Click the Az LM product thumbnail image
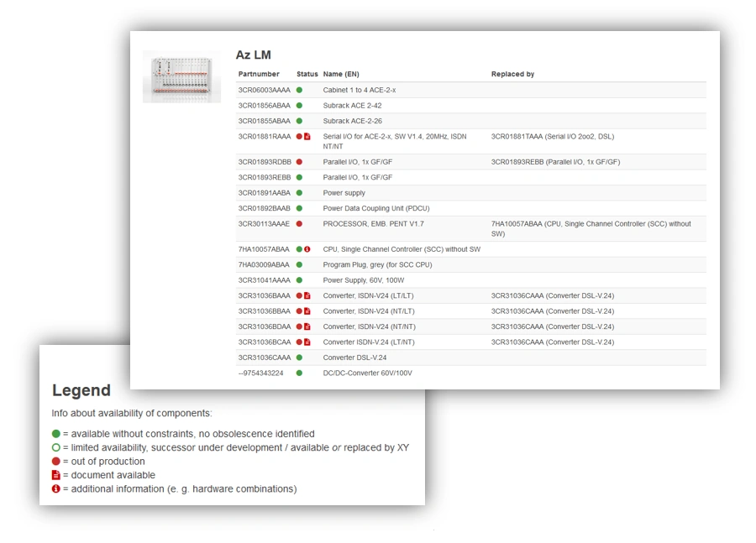Viewport: 756px width, 543px height. click(181, 76)
